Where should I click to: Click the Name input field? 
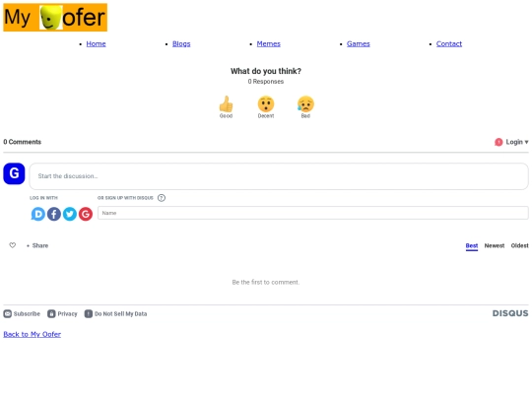313,213
